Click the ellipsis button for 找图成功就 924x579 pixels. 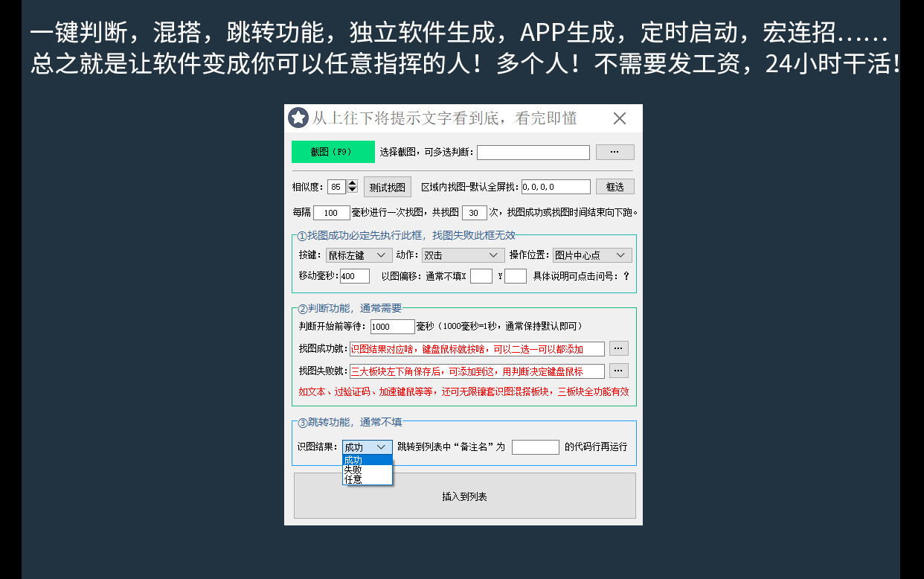[619, 348]
